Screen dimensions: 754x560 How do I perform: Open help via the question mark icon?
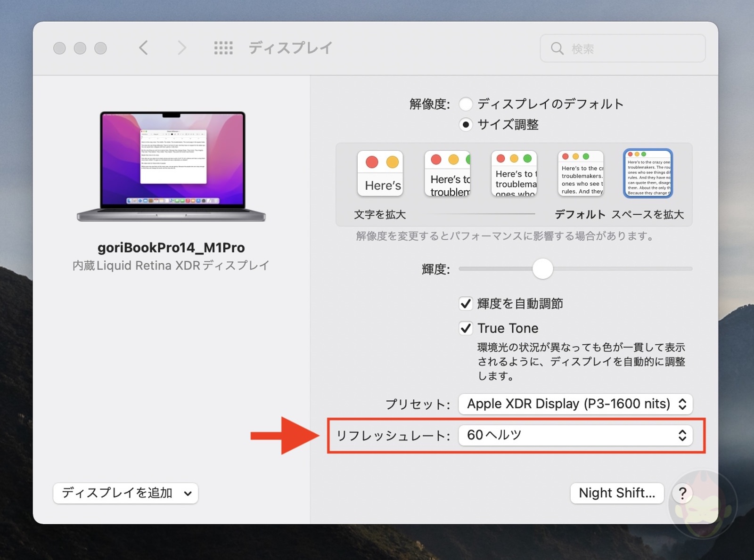pos(682,493)
